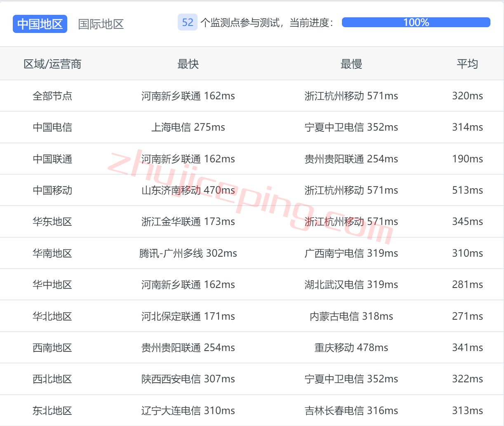Screen dimensions: 504x426
Task: Click 湖北武汉电信 319ms cell
Action: tap(351, 284)
